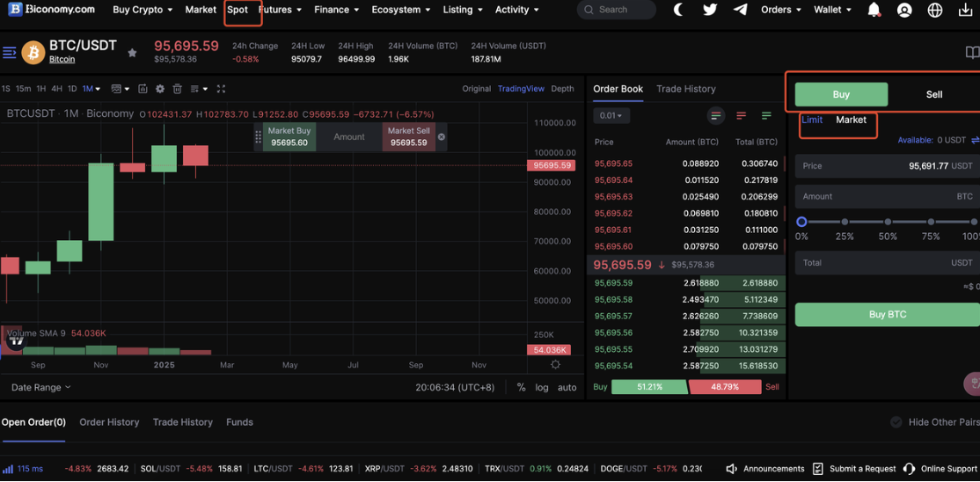Open the Twitter link icon

point(710,10)
